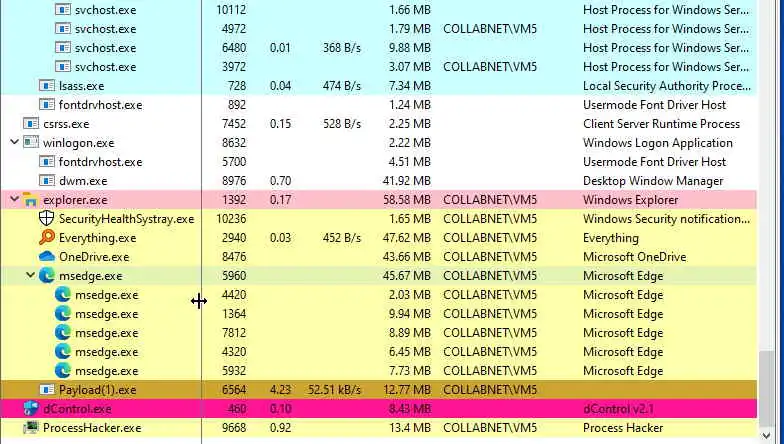Image resolution: width=784 pixels, height=444 pixels.
Task: Click the icon of fontdrvhost.exe PID 5700
Action: pos(46,162)
